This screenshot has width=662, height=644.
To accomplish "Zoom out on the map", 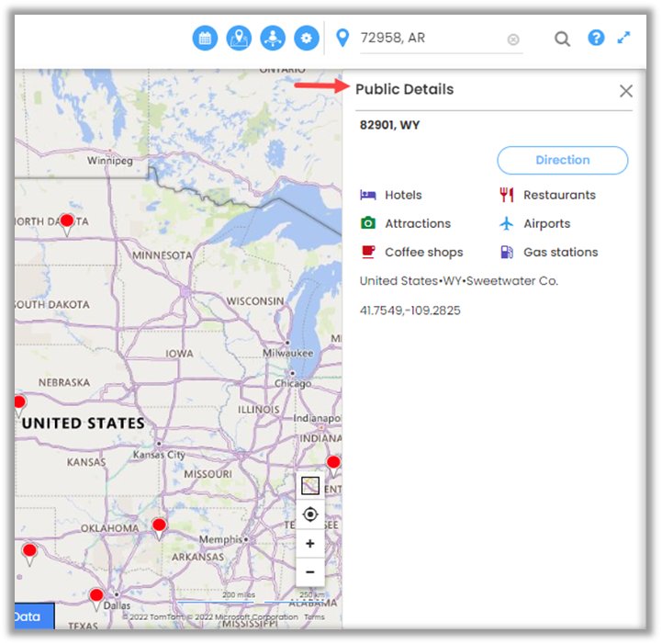I will pos(310,571).
